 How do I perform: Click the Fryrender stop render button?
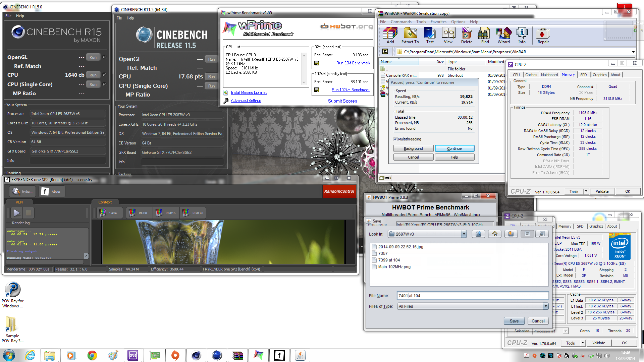click(29, 213)
